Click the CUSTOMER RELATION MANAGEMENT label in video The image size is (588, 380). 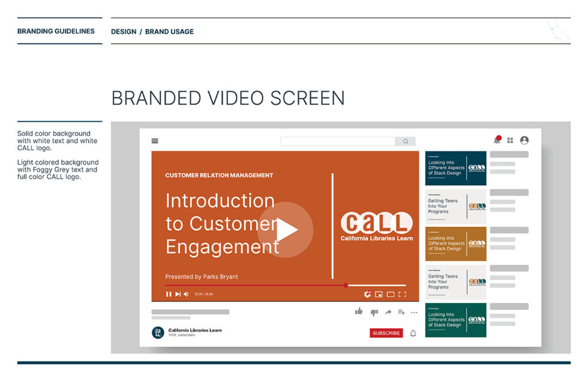click(219, 175)
